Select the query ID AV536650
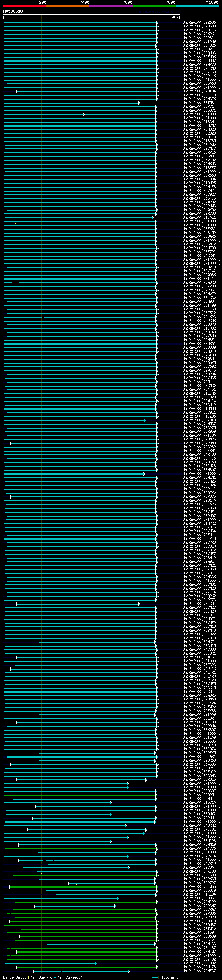Viewport: 222px width, 980px height. click(13, 11)
